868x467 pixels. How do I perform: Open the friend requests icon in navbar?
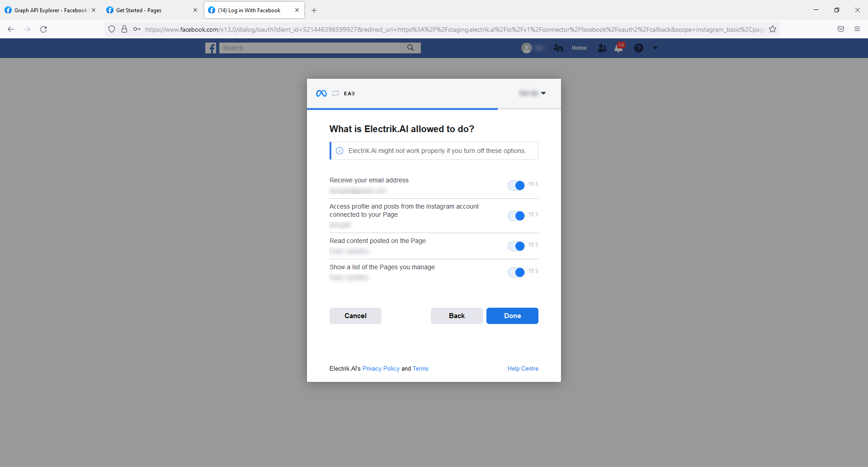coord(558,48)
